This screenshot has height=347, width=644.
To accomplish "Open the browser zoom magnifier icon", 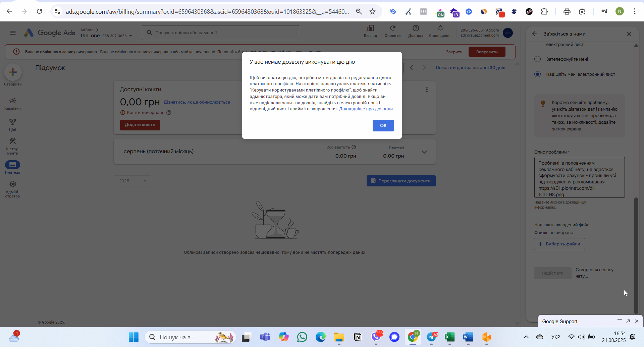I will pyautogui.click(x=359, y=12).
